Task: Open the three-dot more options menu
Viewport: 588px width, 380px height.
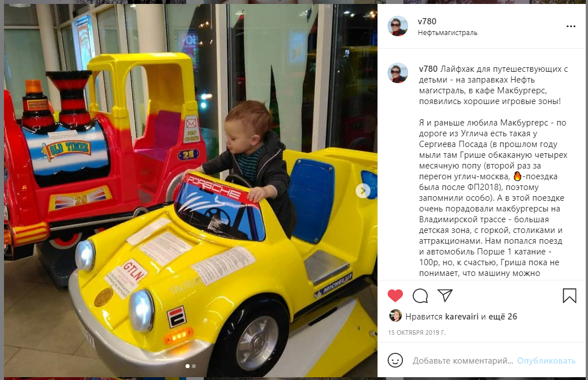Action: click(571, 26)
